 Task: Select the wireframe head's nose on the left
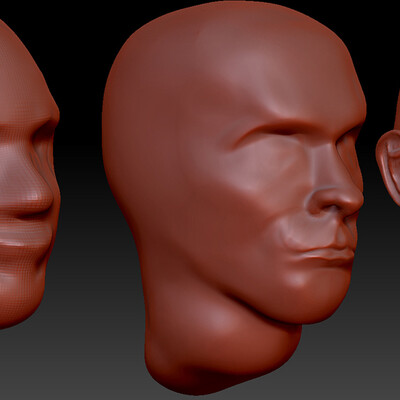pos(38,187)
